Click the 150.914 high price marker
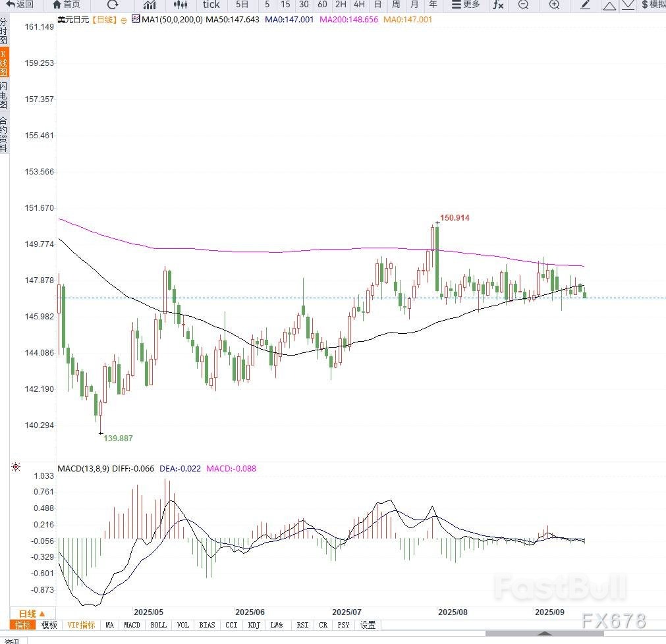The image size is (666, 644). pyautogui.click(x=455, y=218)
